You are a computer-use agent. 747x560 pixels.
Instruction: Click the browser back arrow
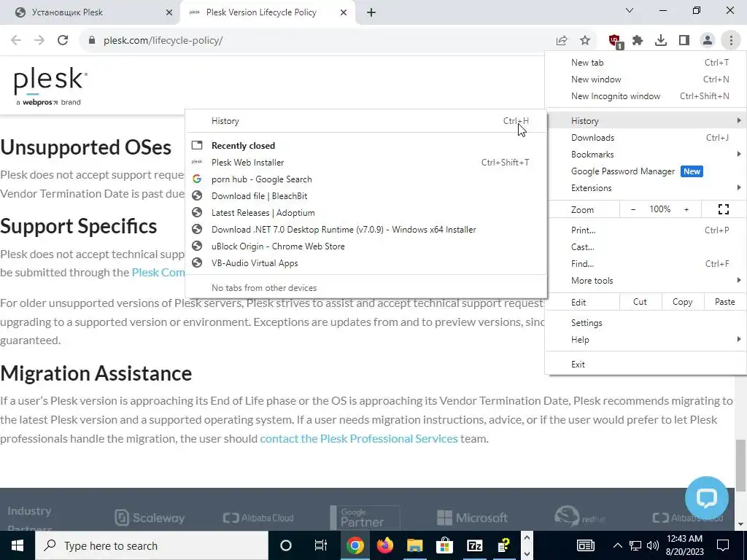point(16,41)
